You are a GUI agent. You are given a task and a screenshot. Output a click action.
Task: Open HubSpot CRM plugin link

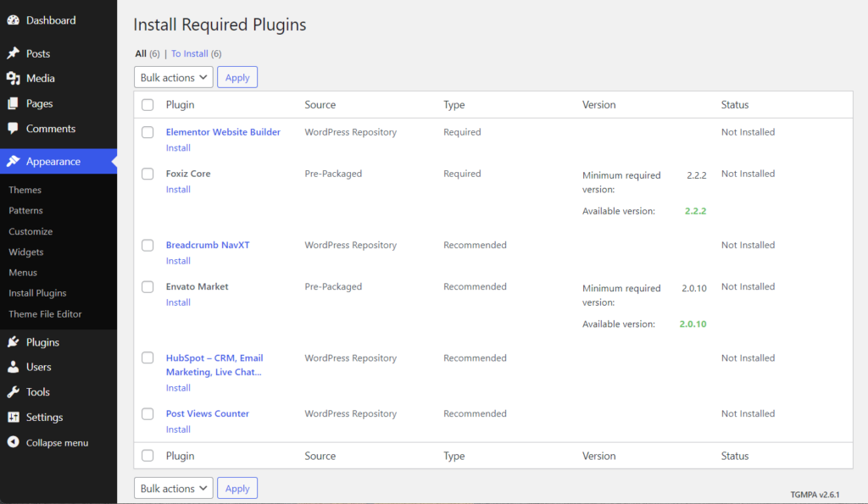click(x=214, y=365)
